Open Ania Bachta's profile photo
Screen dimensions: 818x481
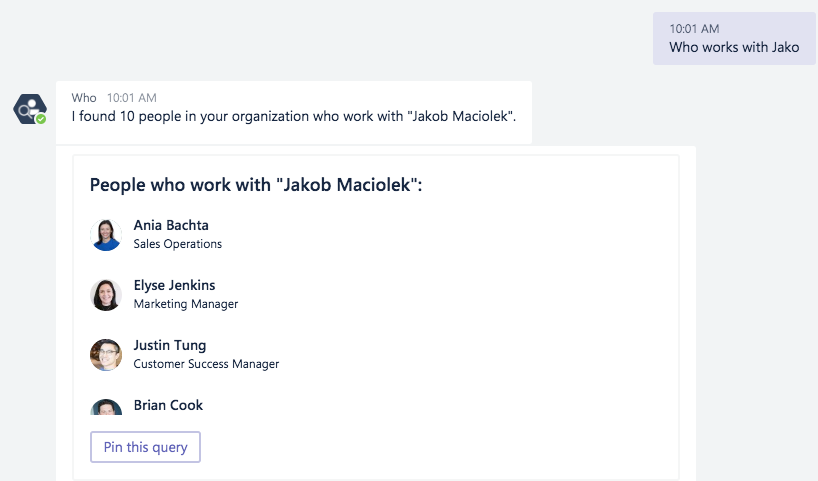pyautogui.click(x=106, y=234)
